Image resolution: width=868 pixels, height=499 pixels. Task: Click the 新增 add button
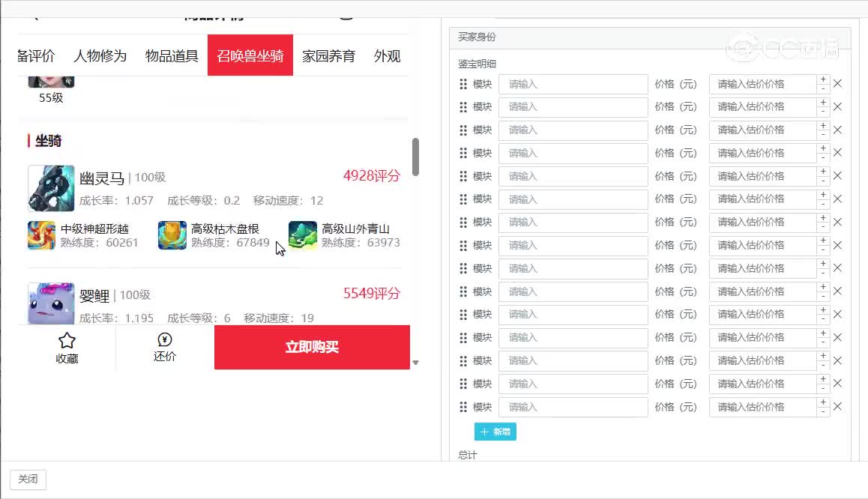tap(495, 432)
